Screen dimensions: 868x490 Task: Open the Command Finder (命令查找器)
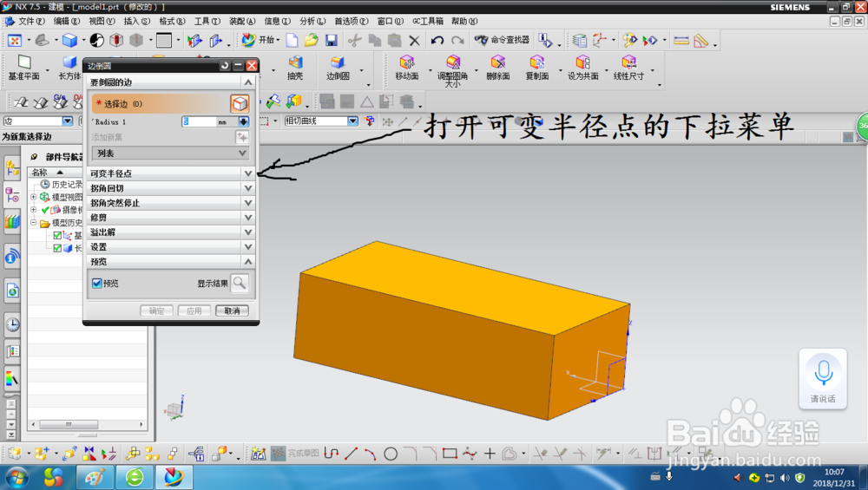pos(502,40)
